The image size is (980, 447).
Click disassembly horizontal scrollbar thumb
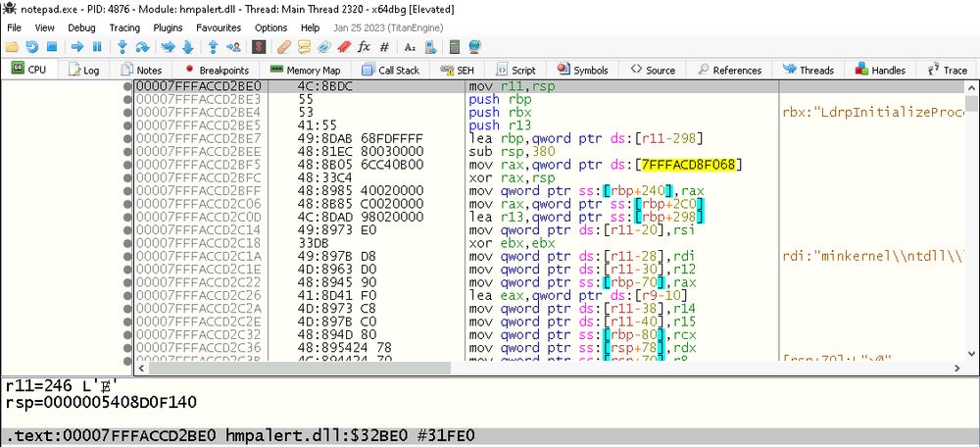click(299, 369)
